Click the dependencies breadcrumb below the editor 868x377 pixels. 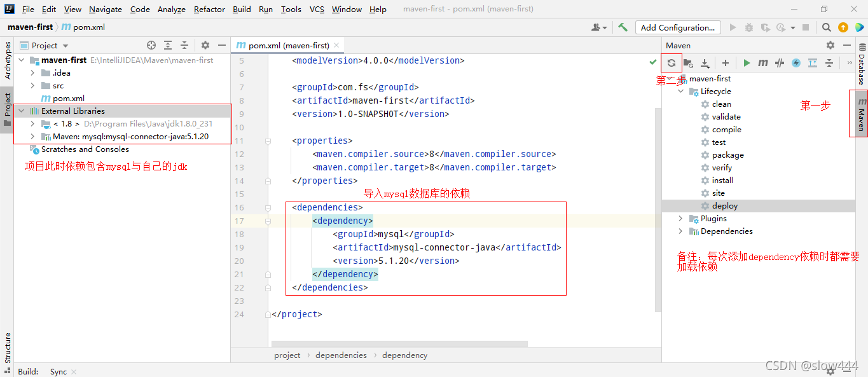click(x=341, y=355)
